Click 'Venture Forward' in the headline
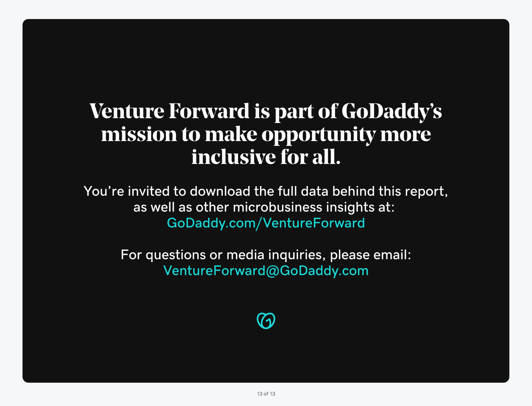Image resolution: width=532 pixels, height=406 pixels. tap(169, 111)
